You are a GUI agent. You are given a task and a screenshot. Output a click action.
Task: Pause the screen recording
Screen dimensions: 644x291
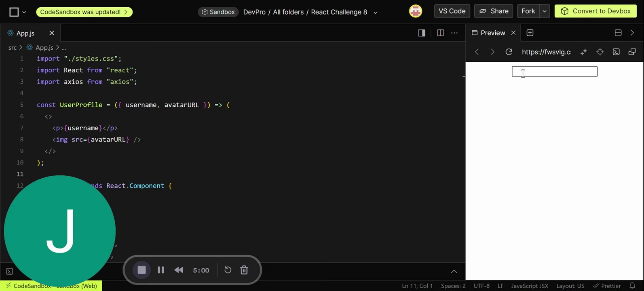tap(161, 270)
